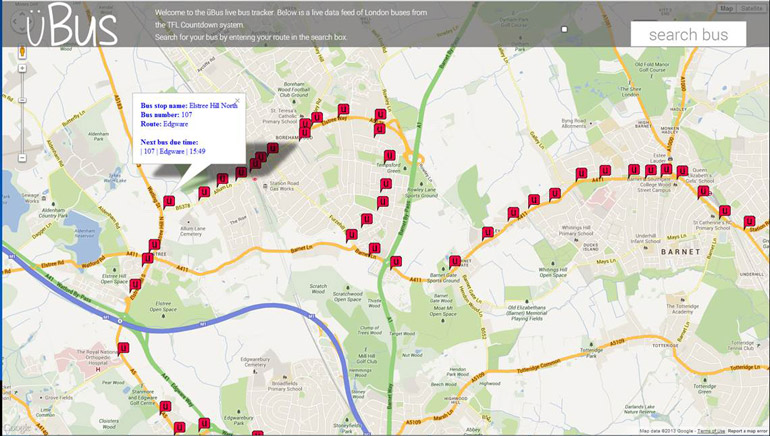
Task: Select bus marker above Barnet Gate Sports Ground
Action: [455, 261]
